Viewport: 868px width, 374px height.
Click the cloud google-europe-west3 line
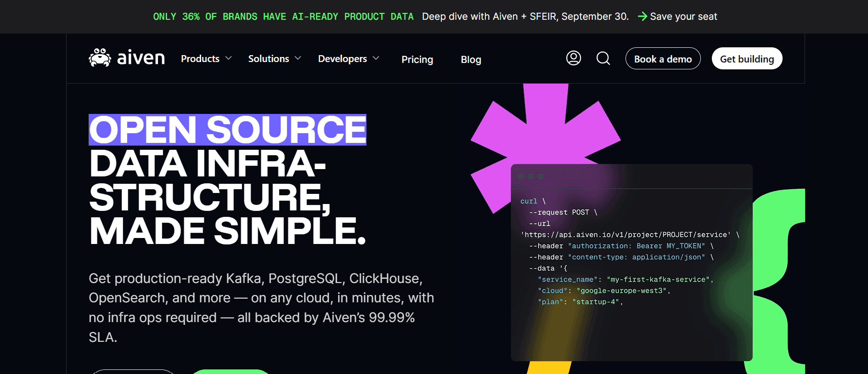(x=604, y=291)
